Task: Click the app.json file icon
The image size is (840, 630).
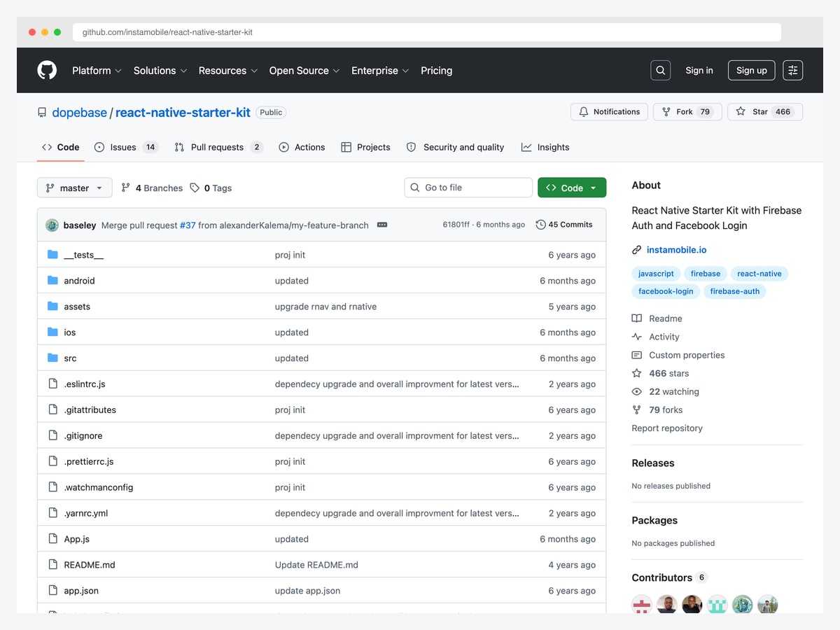Action: 52,591
